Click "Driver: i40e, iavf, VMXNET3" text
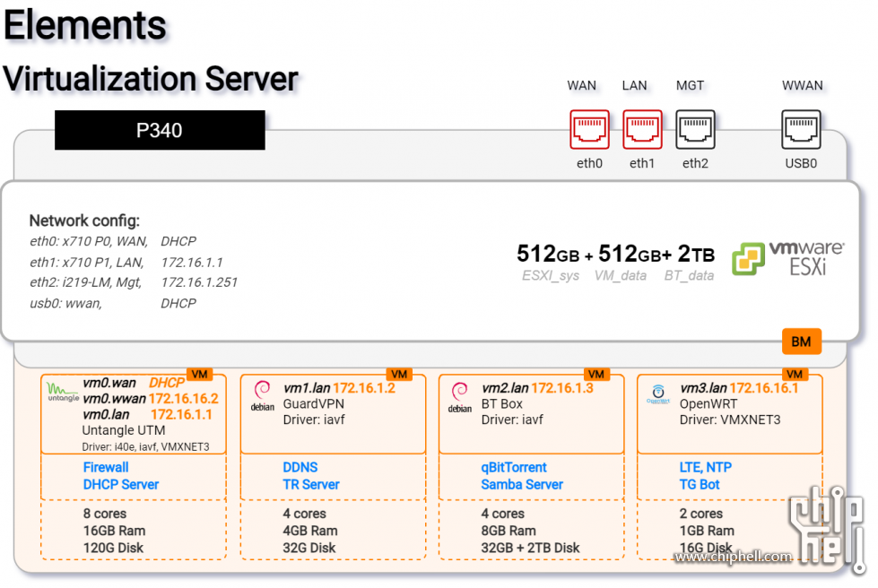 click(x=145, y=447)
